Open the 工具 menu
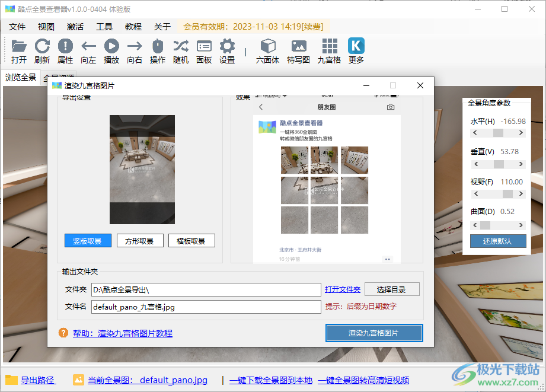 pyautogui.click(x=104, y=27)
